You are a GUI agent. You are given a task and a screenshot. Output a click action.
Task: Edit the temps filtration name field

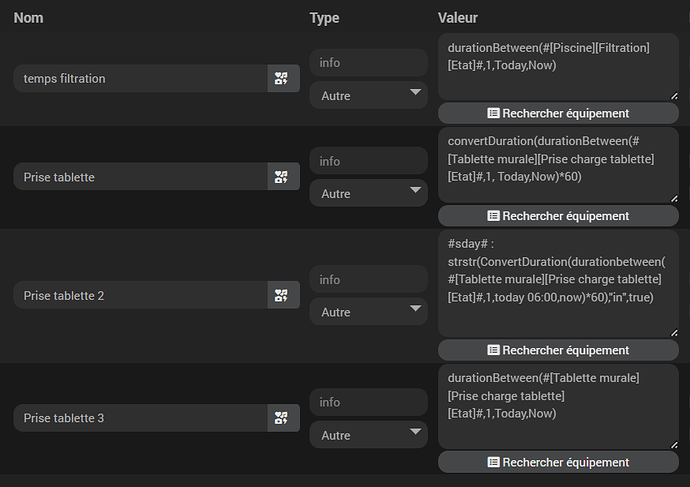point(140,79)
